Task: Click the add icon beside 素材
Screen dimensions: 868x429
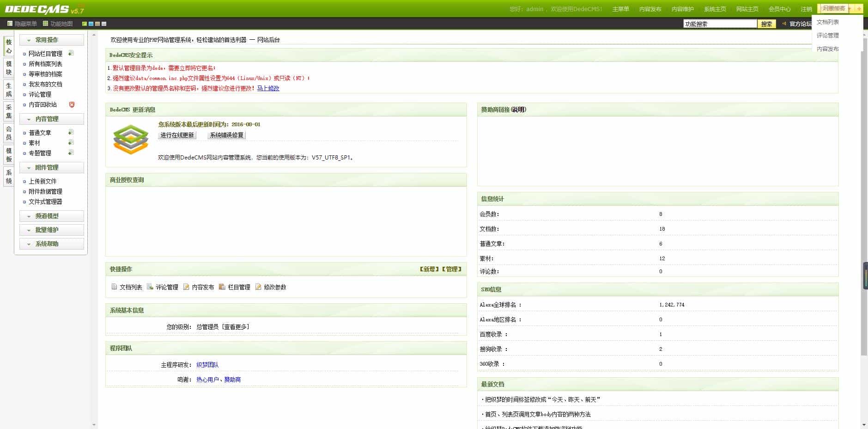Action: 71,142
